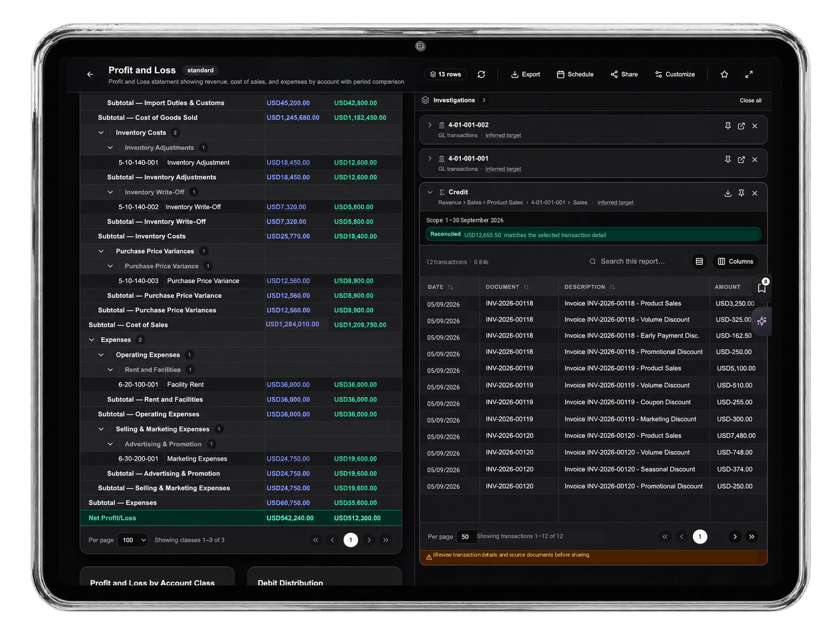The height and width of the screenshot is (630, 840).
Task: Download the Credit investigation data
Action: [727, 193]
